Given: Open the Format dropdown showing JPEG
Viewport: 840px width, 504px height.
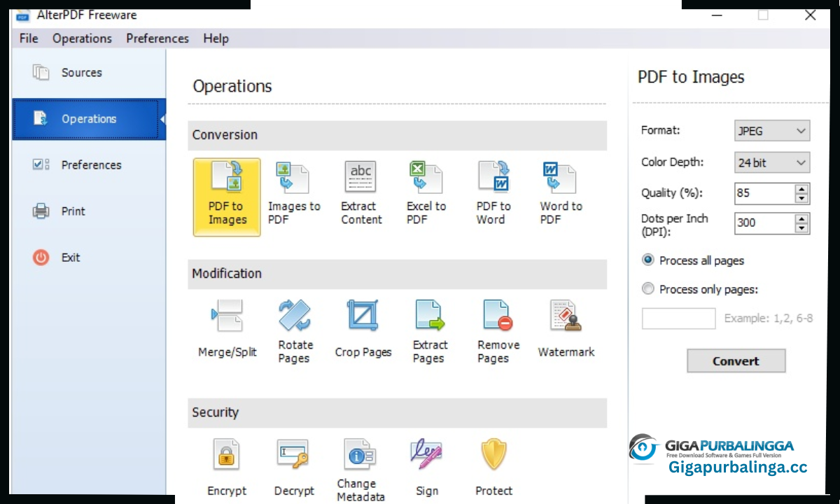Looking at the screenshot, I should (x=772, y=131).
